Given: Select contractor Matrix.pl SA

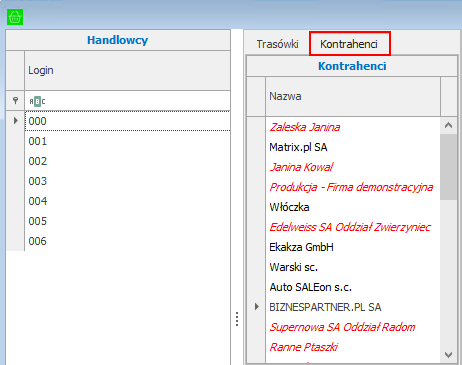Looking at the screenshot, I should click(x=353, y=147).
